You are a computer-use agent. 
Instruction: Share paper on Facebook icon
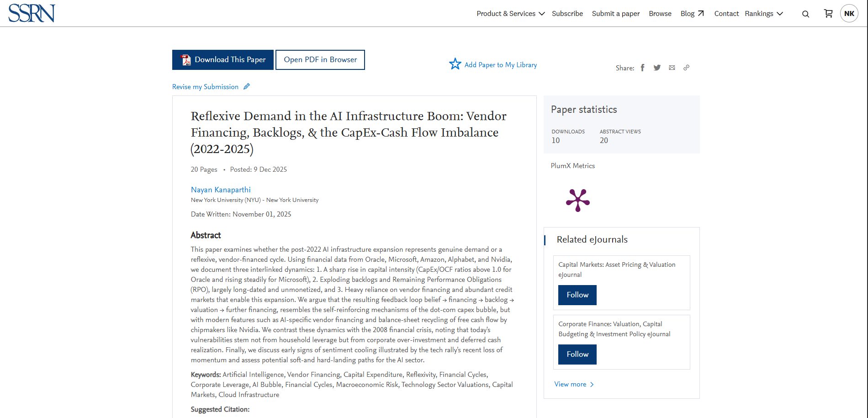(642, 68)
